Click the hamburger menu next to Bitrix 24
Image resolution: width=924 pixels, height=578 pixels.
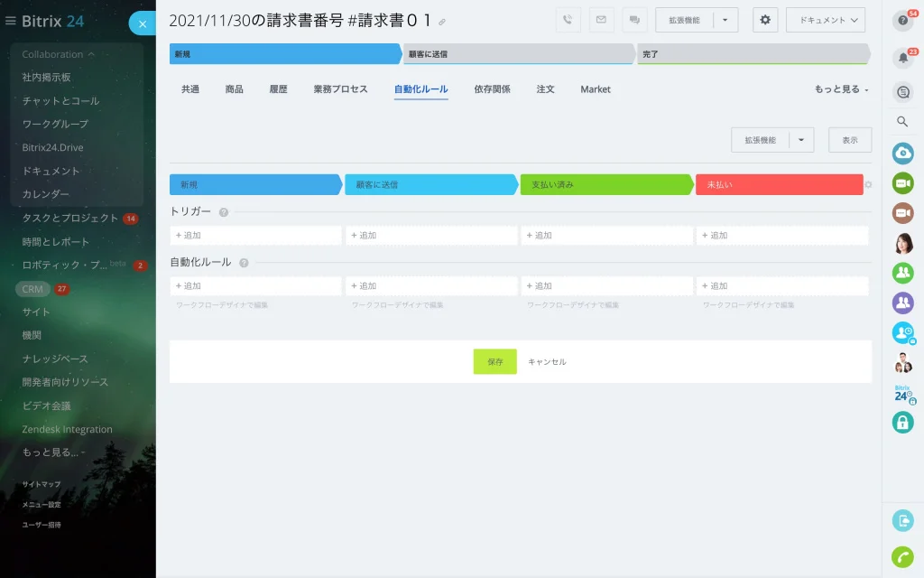click(x=10, y=22)
